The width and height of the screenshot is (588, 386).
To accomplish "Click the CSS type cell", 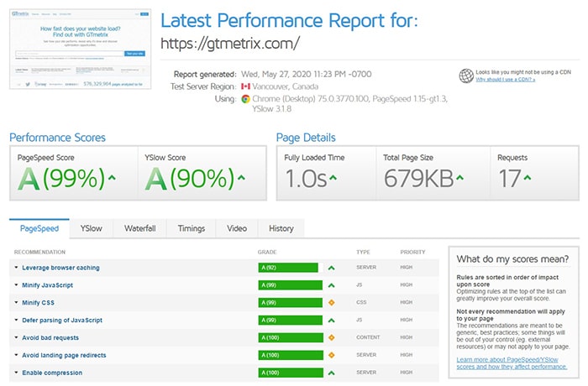I will [361, 302].
